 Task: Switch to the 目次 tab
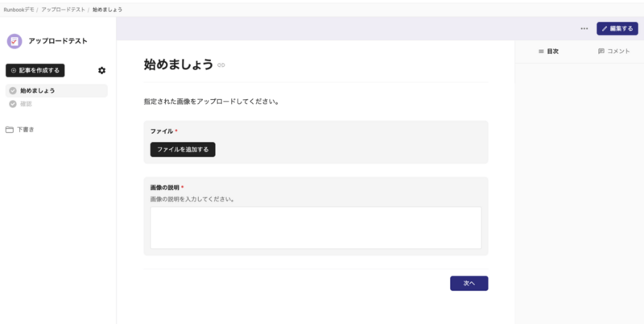coord(548,52)
